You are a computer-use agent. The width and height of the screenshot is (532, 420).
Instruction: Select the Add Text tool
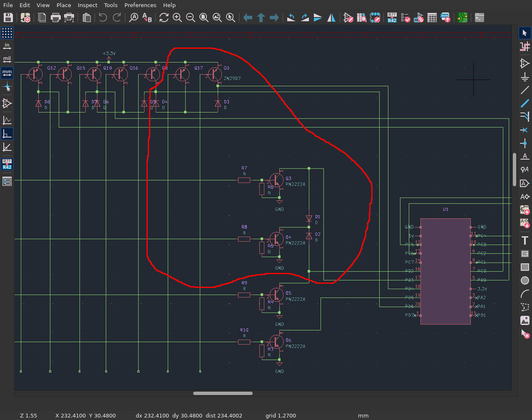(525, 240)
